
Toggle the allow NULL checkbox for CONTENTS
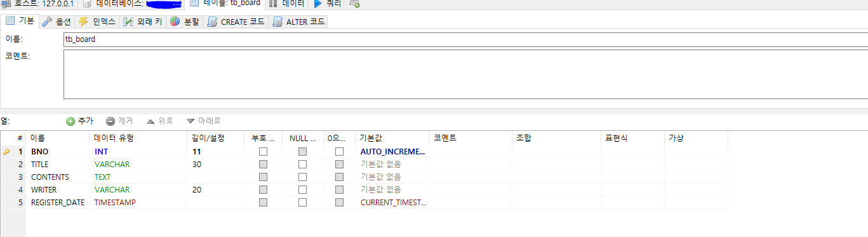[x=302, y=177]
